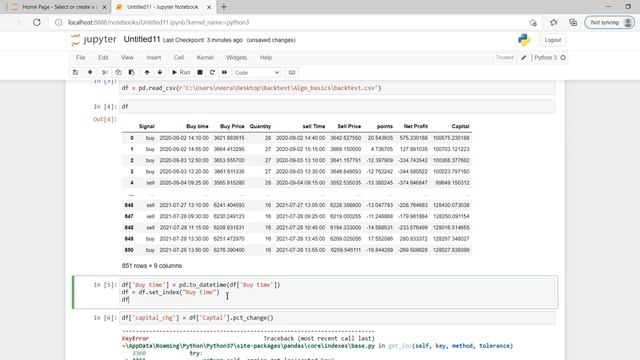
Task: Click into the pd.read_csv code cell
Action: [x=337, y=88]
